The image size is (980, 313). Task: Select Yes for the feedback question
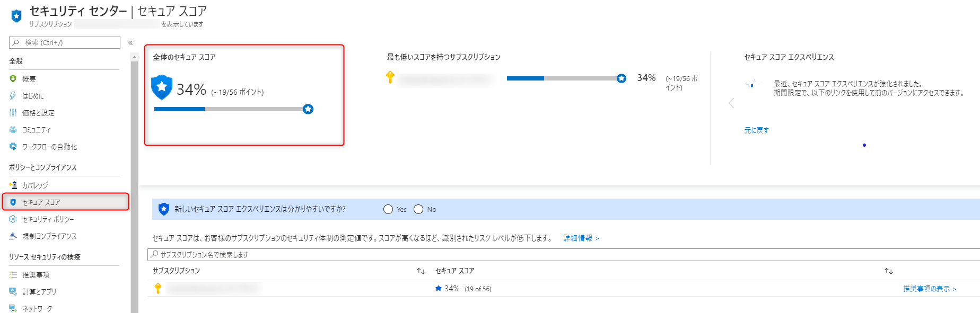(388, 209)
